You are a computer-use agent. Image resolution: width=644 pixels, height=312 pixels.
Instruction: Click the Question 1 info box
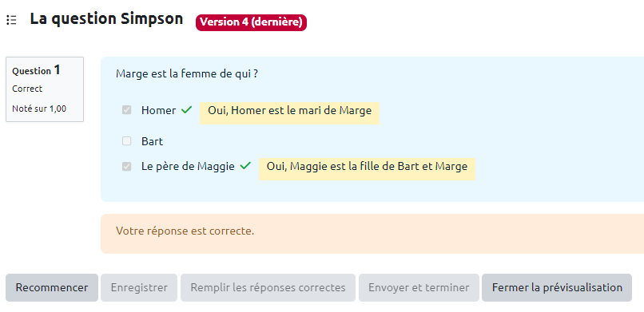pyautogui.click(x=45, y=89)
